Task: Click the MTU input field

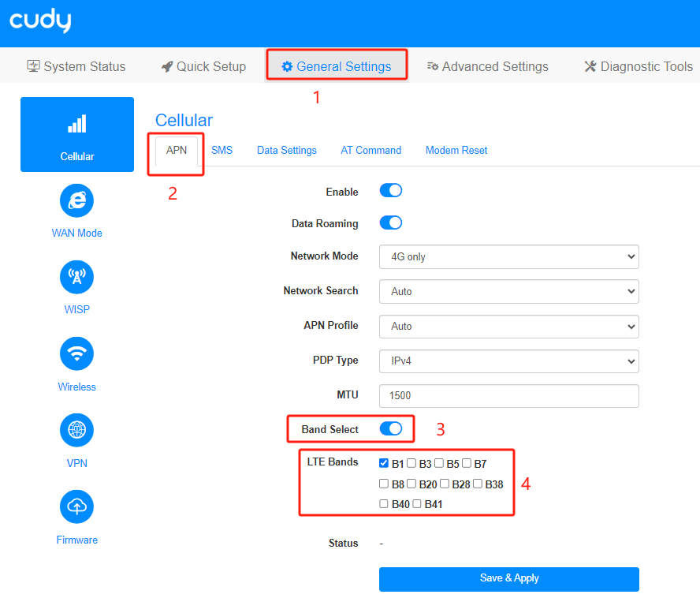Action: pos(509,396)
